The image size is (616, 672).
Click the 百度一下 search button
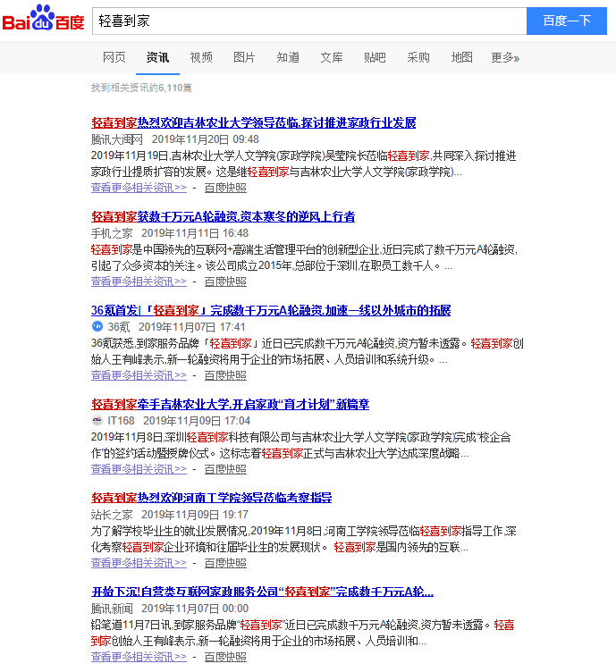567,21
